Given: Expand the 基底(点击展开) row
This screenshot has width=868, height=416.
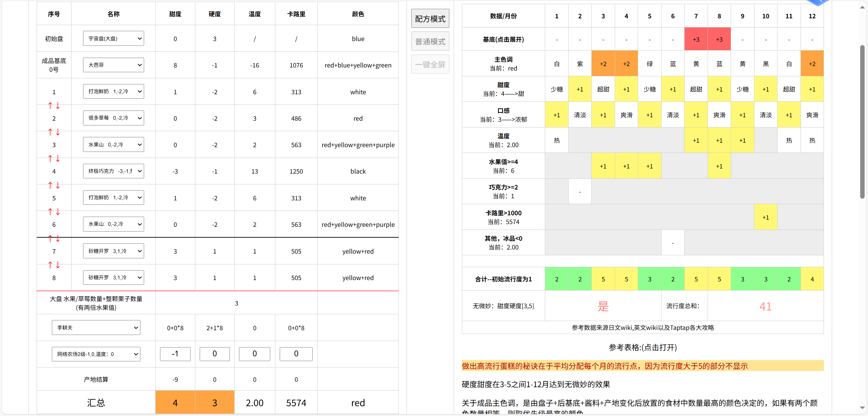Looking at the screenshot, I should [504, 39].
